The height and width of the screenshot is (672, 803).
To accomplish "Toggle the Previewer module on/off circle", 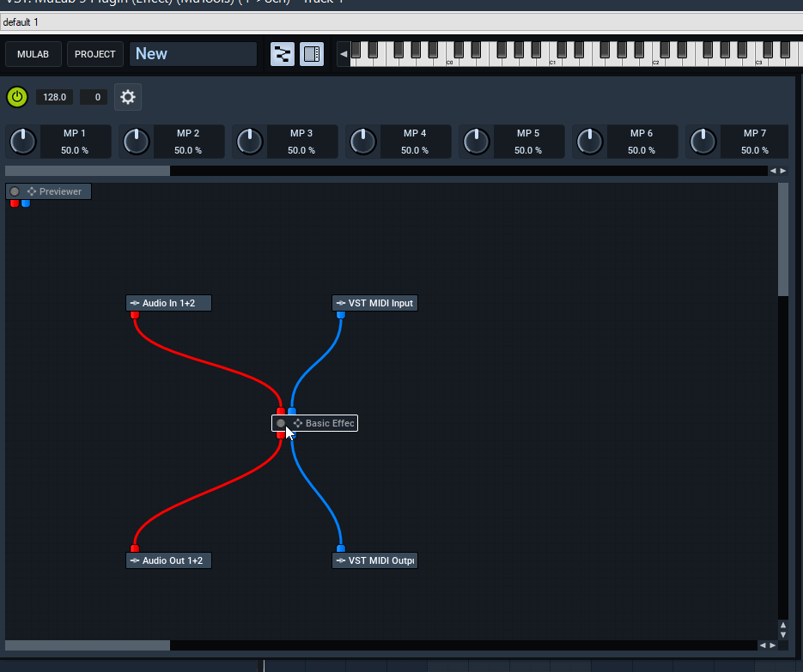I will point(15,191).
